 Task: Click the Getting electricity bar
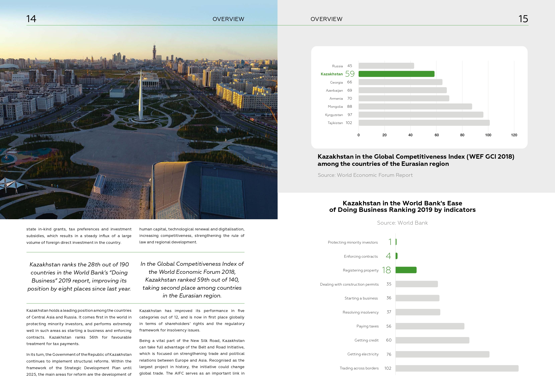pos(442,354)
